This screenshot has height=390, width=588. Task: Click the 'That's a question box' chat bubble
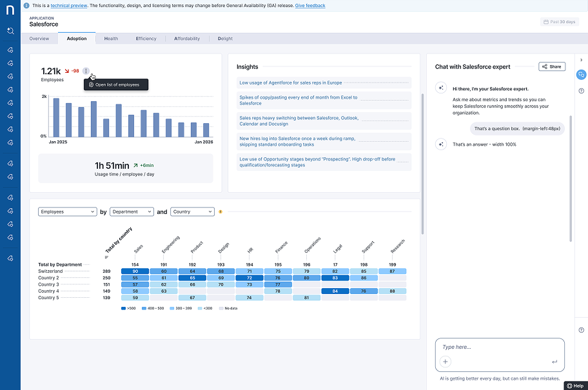coord(517,129)
